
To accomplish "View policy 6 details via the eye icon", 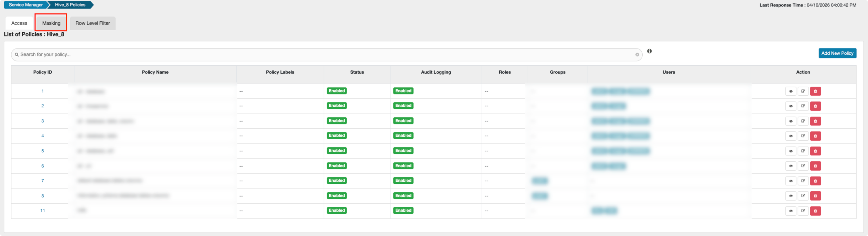I will (790, 166).
